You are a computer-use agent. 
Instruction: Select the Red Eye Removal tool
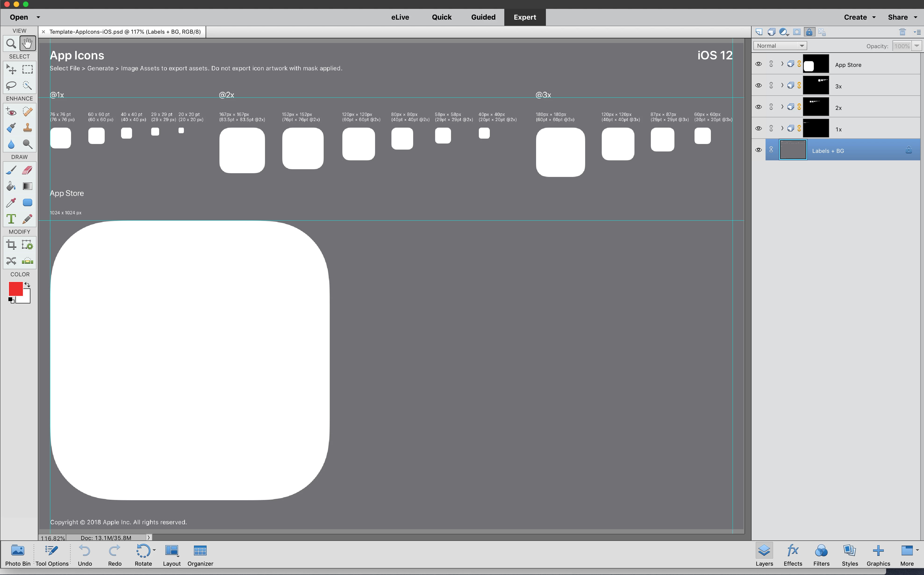click(x=11, y=112)
